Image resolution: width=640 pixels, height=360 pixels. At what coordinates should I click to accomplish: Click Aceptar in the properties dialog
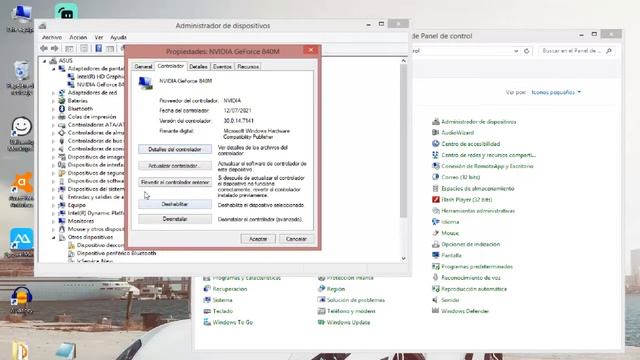[258, 239]
